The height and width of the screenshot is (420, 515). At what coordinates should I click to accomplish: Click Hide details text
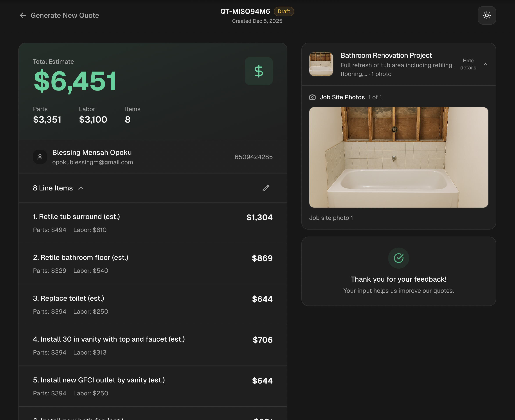(x=468, y=64)
